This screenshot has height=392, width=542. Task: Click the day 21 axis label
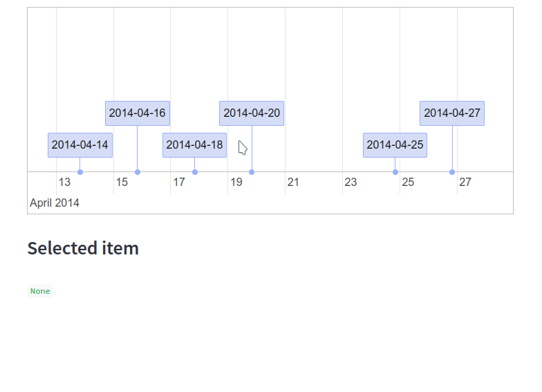pyautogui.click(x=293, y=183)
